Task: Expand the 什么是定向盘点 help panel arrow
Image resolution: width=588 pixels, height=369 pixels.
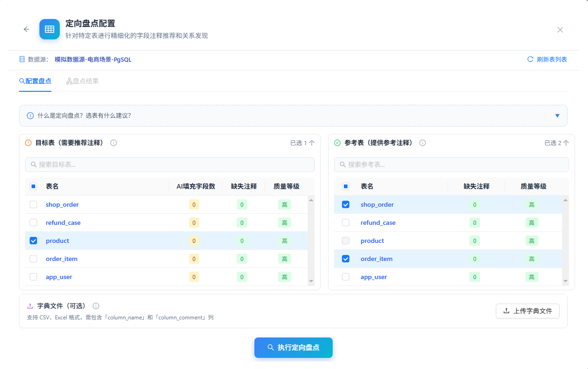Action: click(557, 115)
